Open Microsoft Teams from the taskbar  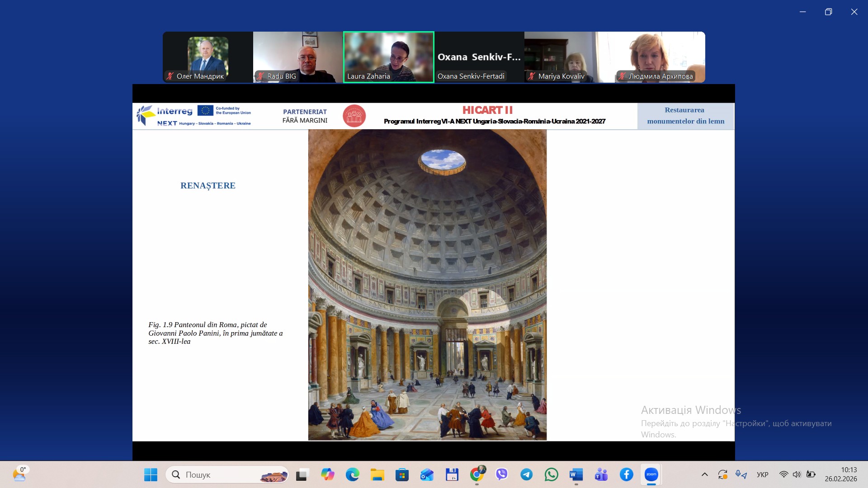click(x=601, y=474)
